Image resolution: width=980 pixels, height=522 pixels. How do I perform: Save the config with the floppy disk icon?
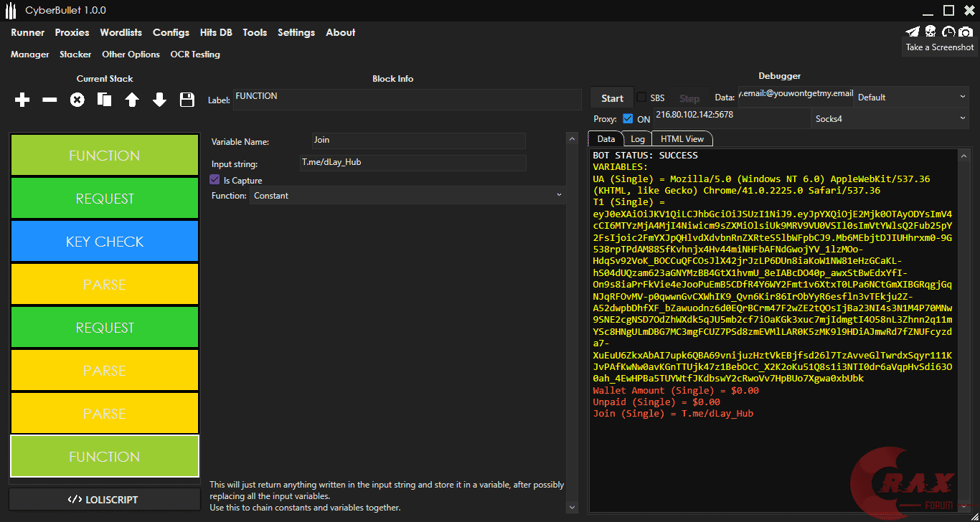tap(187, 100)
